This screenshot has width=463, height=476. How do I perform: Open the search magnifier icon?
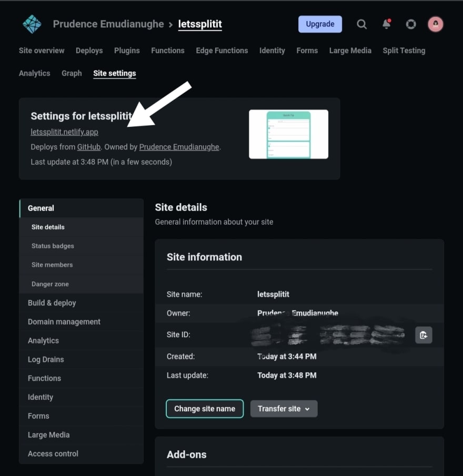point(361,24)
